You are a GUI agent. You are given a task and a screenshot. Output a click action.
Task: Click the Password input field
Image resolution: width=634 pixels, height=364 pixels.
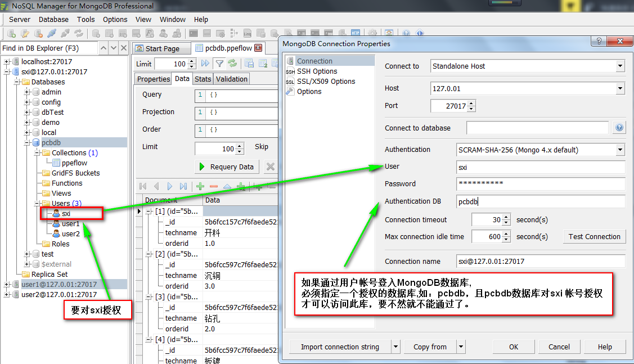point(541,183)
